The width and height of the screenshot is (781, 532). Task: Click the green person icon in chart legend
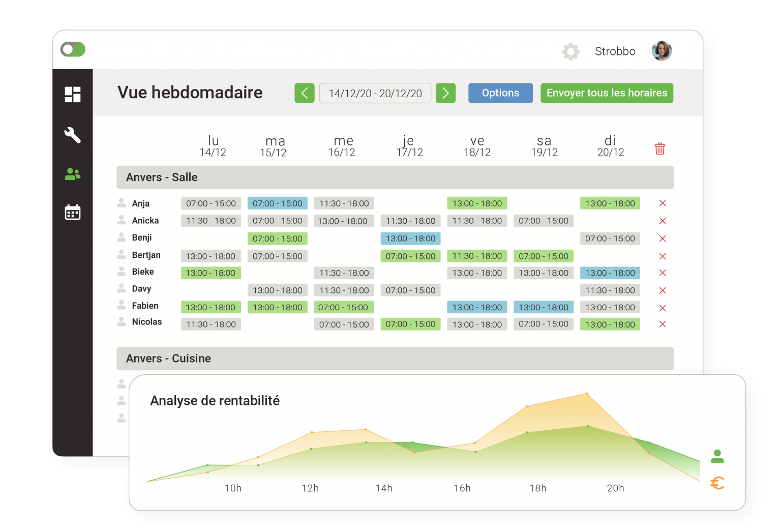[717, 456]
